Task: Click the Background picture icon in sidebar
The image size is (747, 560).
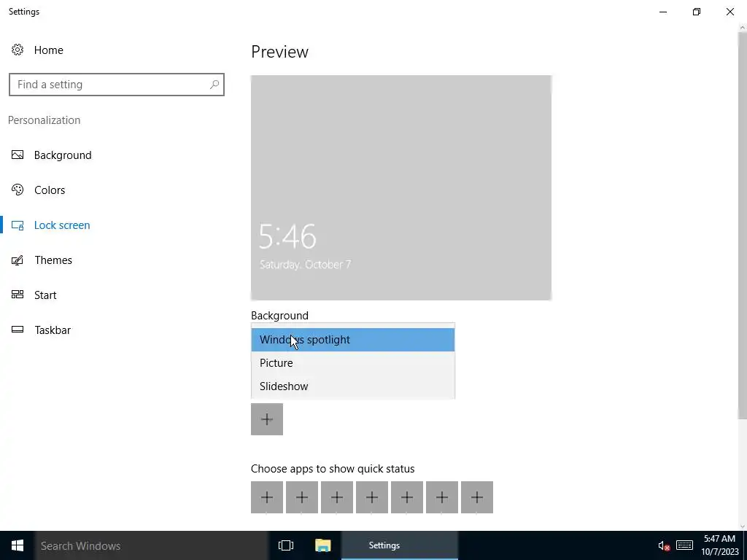Action: tap(18, 155)
